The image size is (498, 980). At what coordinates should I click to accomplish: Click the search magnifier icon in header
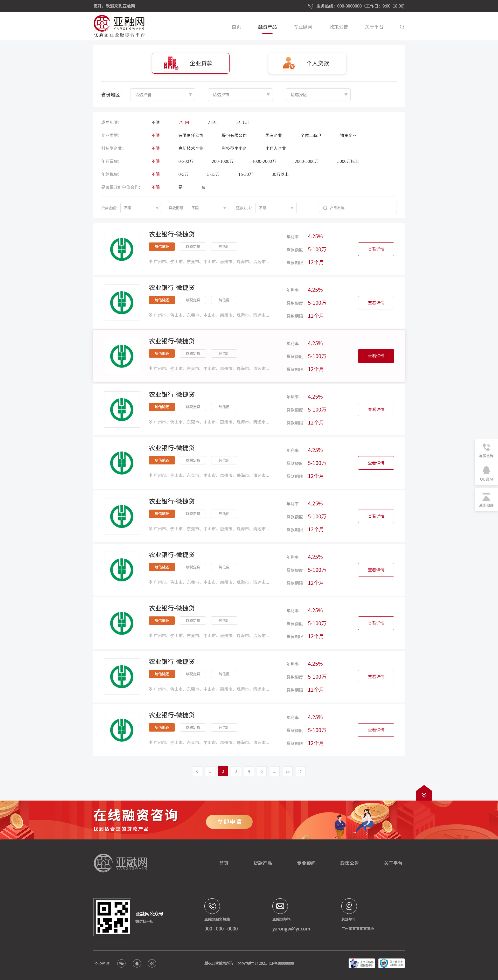coord(402,27)
